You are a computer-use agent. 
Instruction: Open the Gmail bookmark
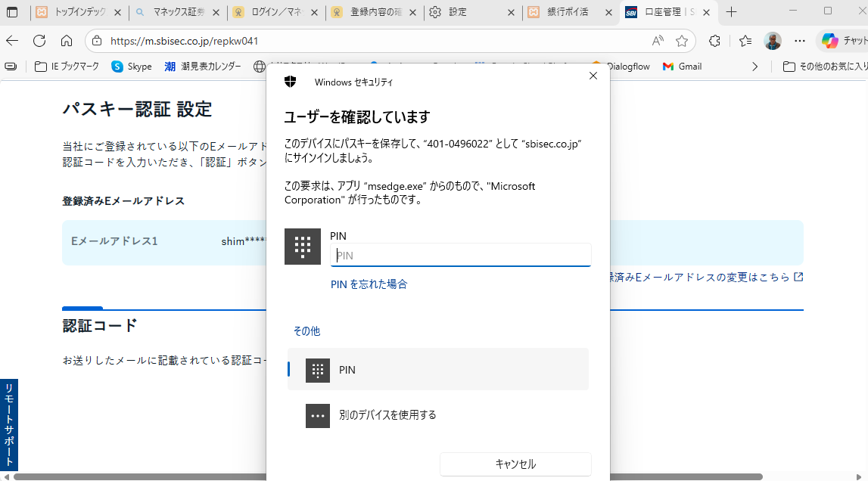point(682,67)
